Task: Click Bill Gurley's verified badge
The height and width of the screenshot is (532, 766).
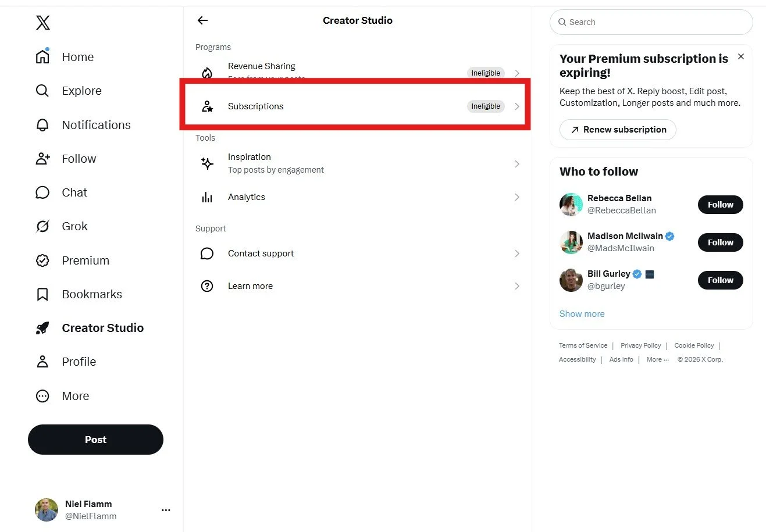Action: [637, 274]
